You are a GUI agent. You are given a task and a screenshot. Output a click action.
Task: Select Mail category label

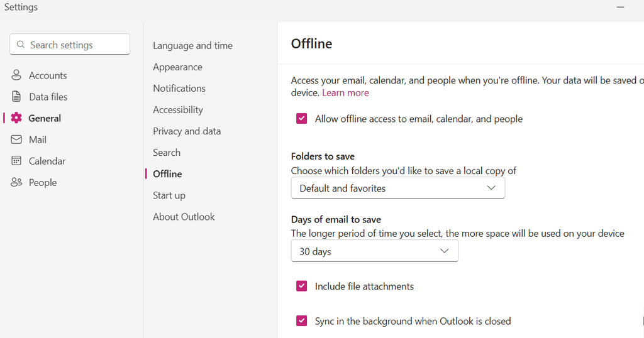(37, 139)
